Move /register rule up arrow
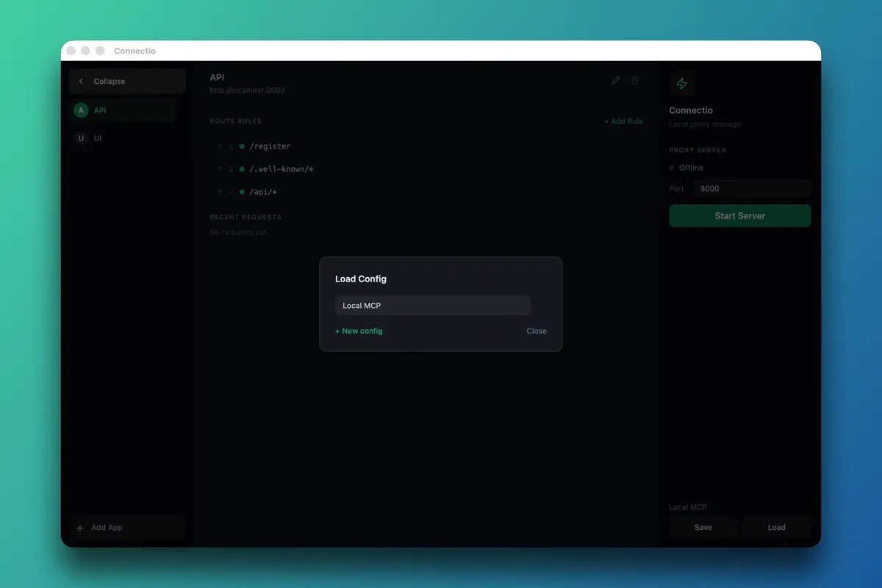882x588 pixels. pos(220,147)
